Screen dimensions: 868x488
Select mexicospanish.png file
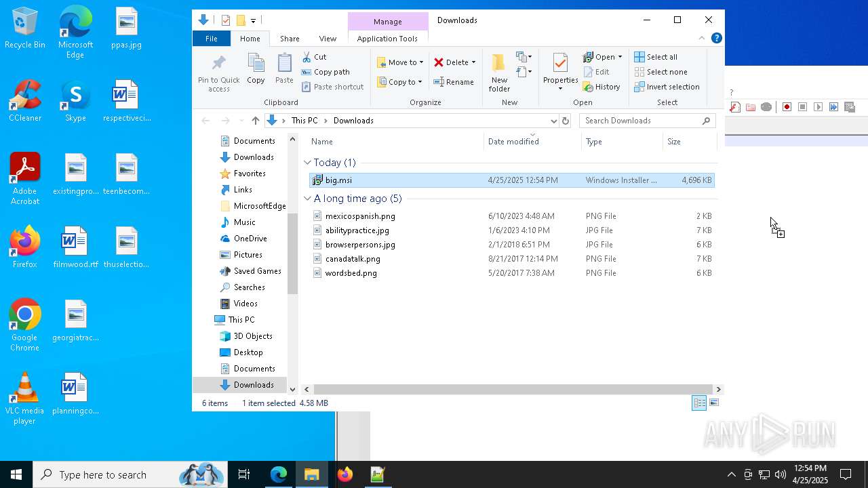(511, 216)
